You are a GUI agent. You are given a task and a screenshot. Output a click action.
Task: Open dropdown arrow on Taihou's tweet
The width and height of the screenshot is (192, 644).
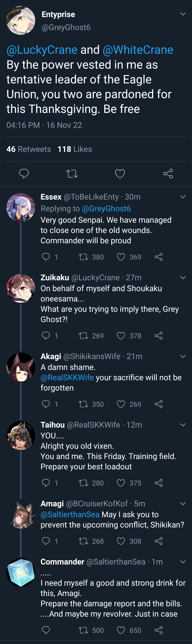point(183,425)
